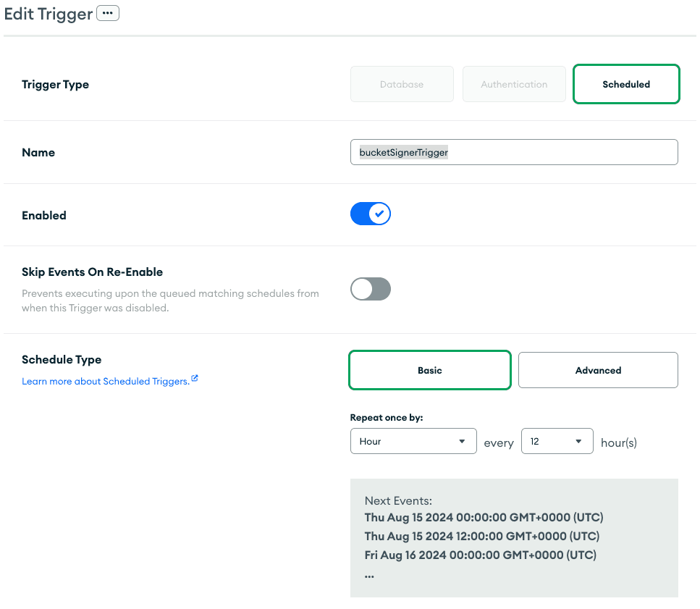Select the Scheduled trigger type
This screenshot has height=609, width=700.
pyautogui.click(x=626, y=85)
